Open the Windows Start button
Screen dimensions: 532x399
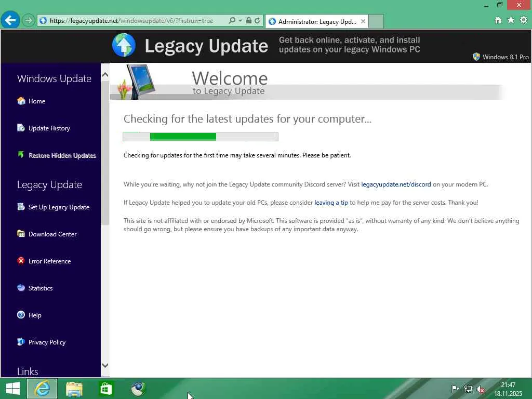tap(13, 389)
